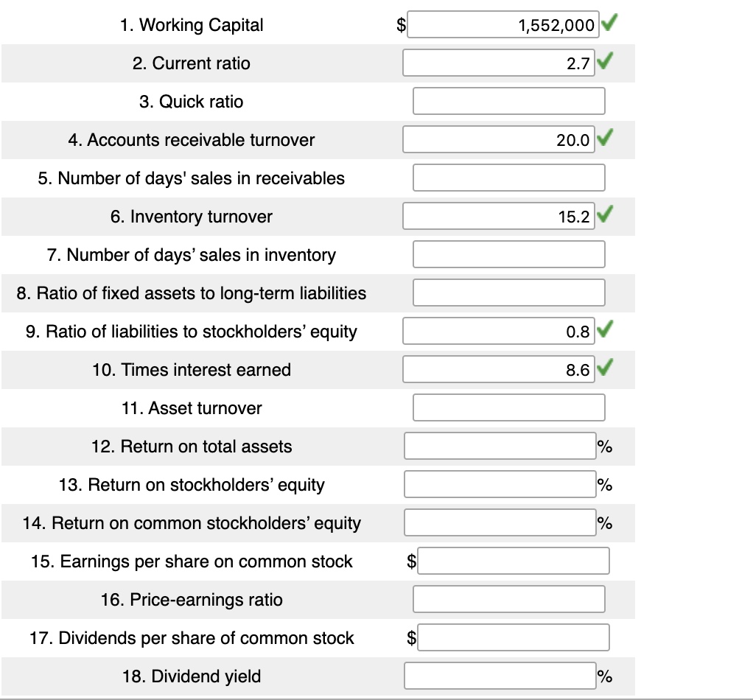
Task: Click the days' sales in inventory input field
Action: pos(508,254)
